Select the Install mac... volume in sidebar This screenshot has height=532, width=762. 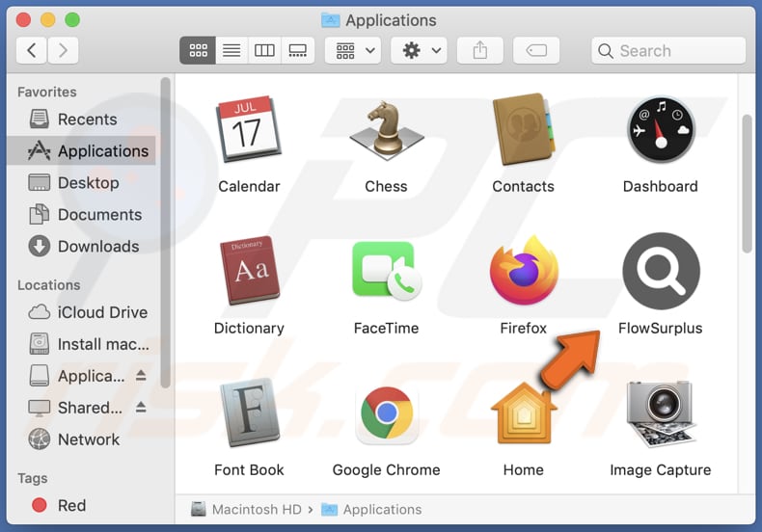point(83,344)
